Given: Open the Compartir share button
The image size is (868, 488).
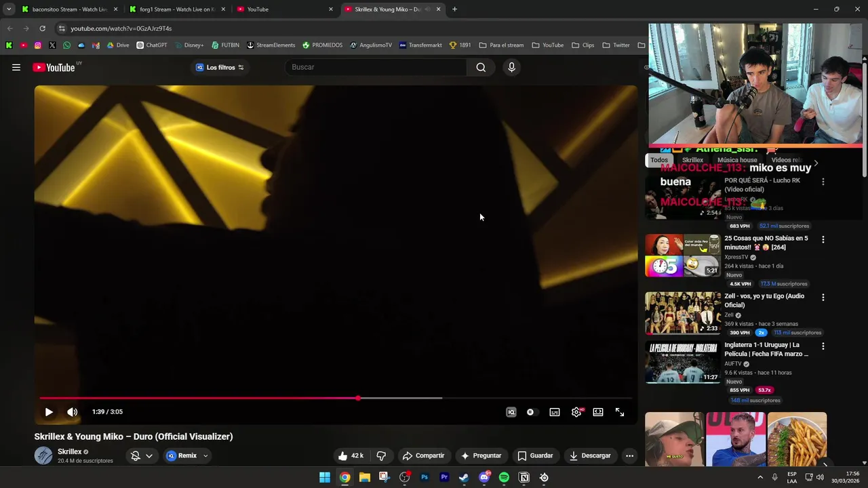Looking at the screenshot, I should click(x=423, y=455).
